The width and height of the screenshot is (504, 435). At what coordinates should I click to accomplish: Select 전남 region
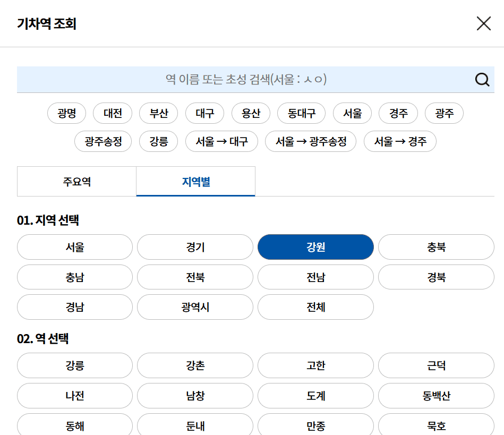(315, 277)
